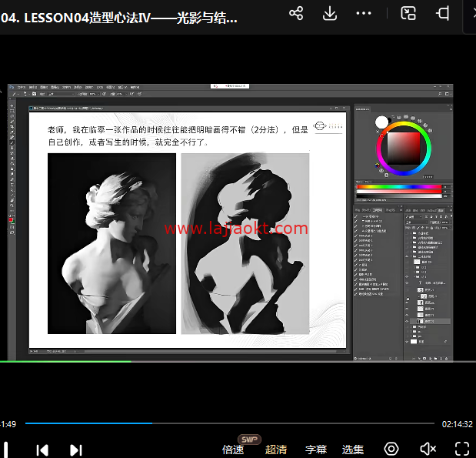Mute or unmute the video sound
Screen dimensions: 476x458
pos(428,449)
